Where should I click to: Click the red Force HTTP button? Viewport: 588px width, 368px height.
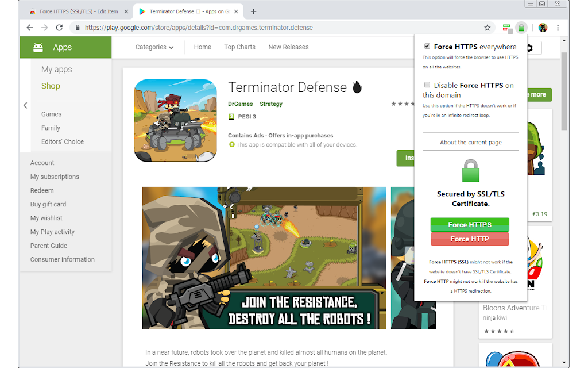coord(470,239)
